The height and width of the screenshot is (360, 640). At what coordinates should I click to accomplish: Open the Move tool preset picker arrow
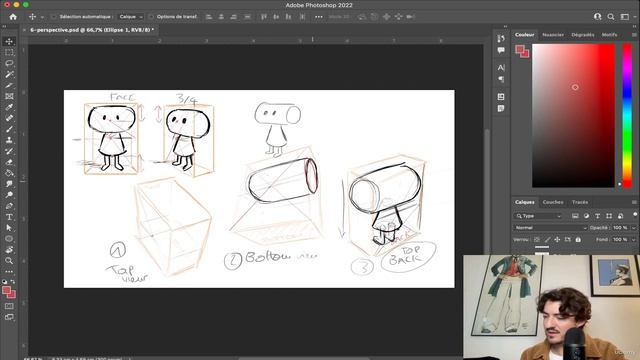pyautogui.click(x=42, y=17)
